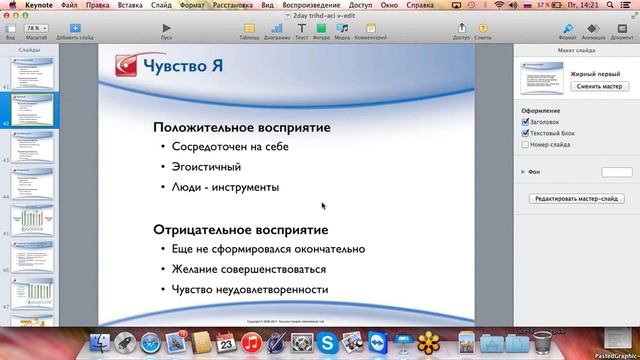Click the bullet Желание совершенствоваться
The height and width of the screenshot is (360, 640).
pyautogui.click(x=249, y=269)
